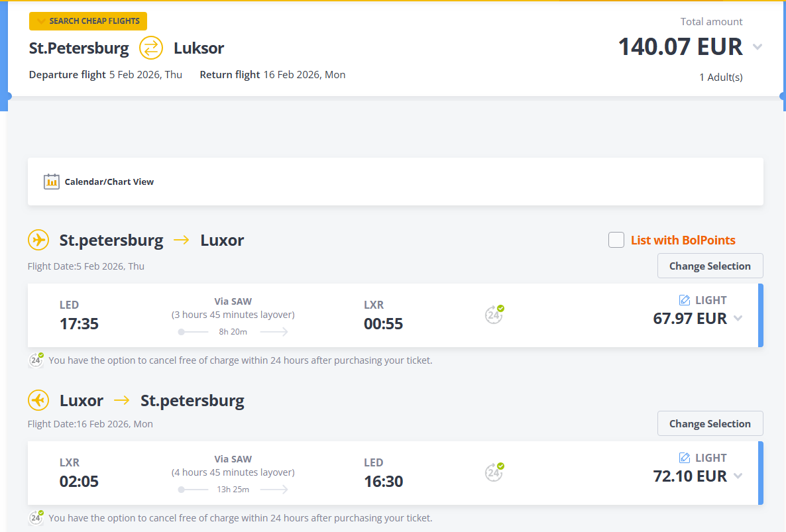Click edit pencil icon next to 67.97 EUR LIGHT

point(685,300)
